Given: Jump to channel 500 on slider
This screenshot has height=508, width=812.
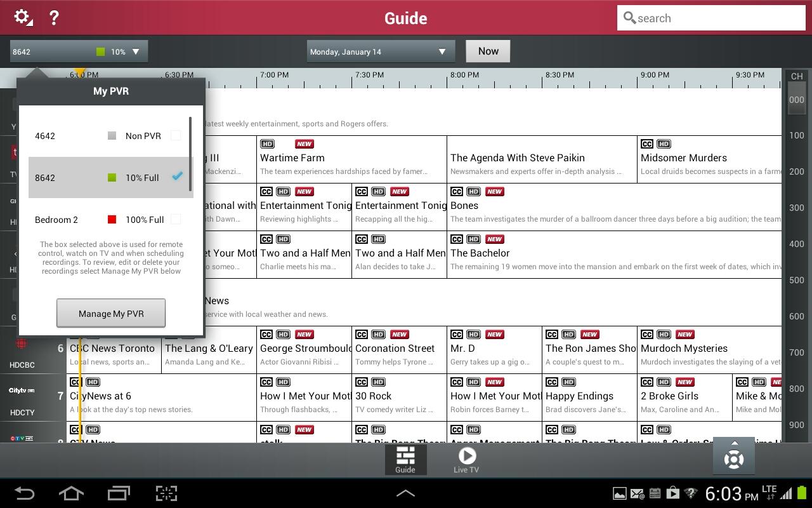Looking at the screenshot, I should click(x=796, y=280).
